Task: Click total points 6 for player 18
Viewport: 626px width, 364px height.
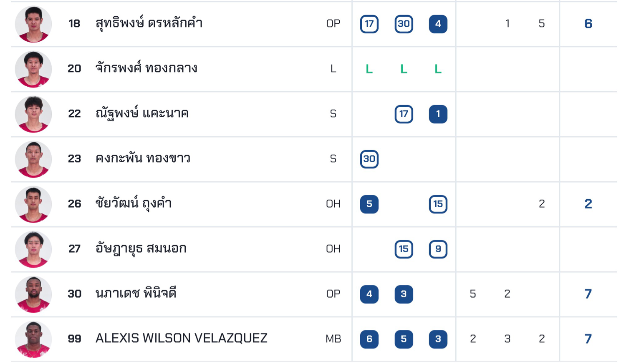Action: point(588,24)
